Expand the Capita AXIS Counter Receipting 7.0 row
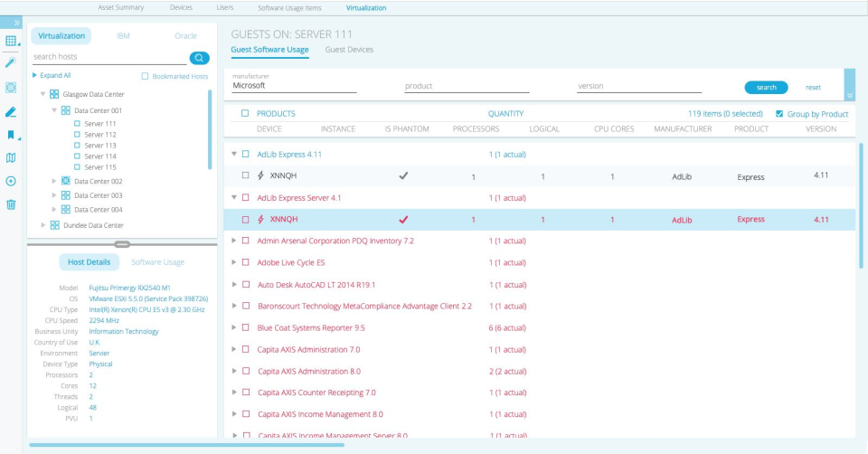Image resolution: width=868 pixels, height=454 pixels. click(x=233, y=393)
